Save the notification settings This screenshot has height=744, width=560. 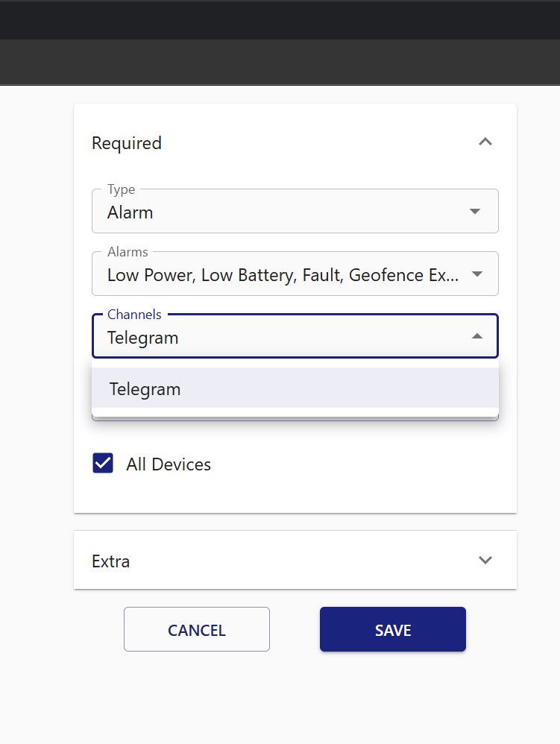(x=392, y=630)
